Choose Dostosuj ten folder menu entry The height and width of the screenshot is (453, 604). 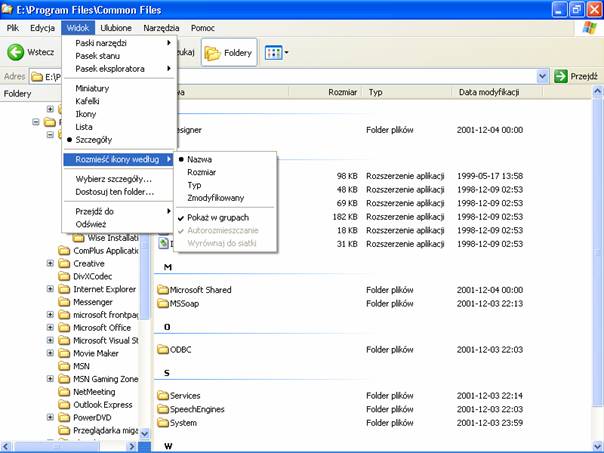tap(120, 192)
